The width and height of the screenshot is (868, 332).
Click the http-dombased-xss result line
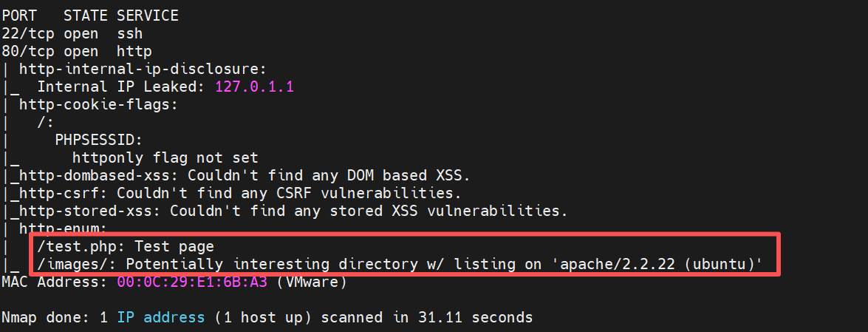point(244,175)
